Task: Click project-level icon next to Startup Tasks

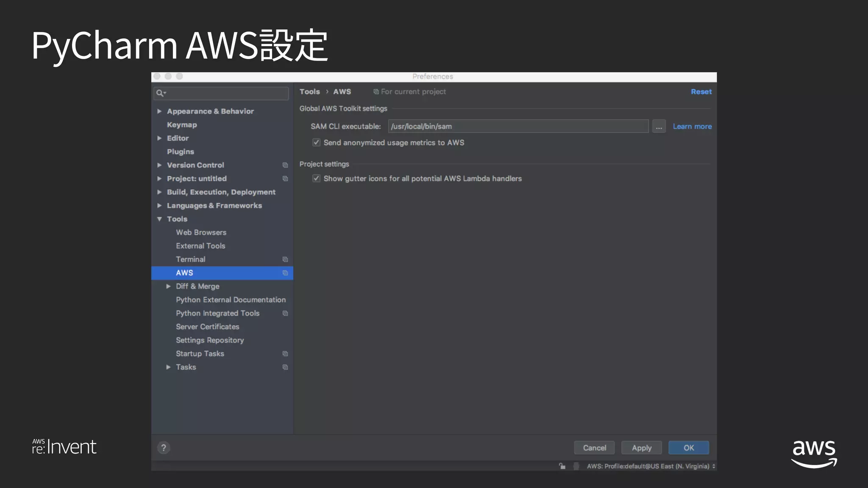Action: click(x=285, y=354)
